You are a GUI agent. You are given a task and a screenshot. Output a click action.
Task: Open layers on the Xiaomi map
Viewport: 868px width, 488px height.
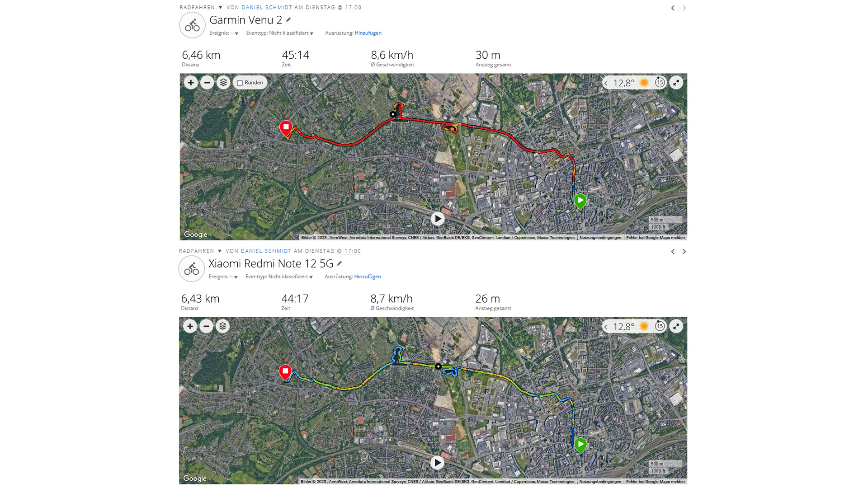tap(222, 326)
